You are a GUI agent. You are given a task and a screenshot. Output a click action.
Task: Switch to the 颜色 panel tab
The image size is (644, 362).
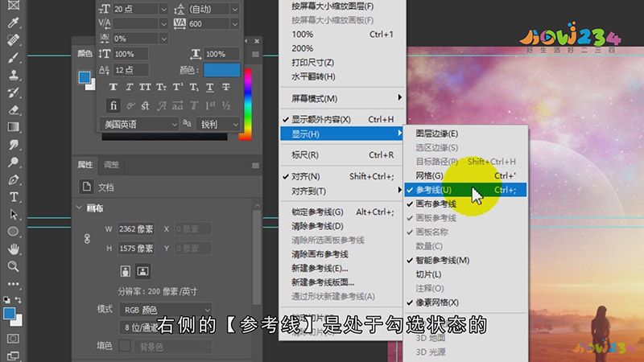(x=85, y=53)
